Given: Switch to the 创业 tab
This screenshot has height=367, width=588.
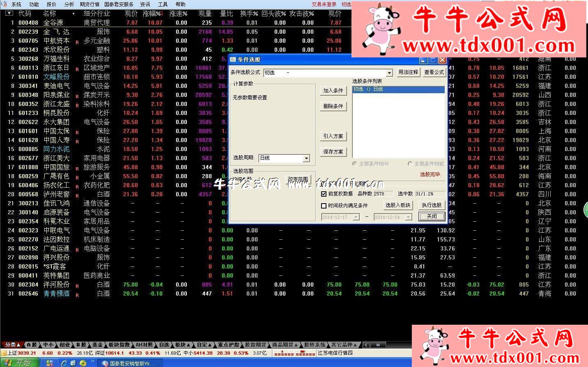Looking at the screenshot, I should pyautogui.click(x=64, y=345).
